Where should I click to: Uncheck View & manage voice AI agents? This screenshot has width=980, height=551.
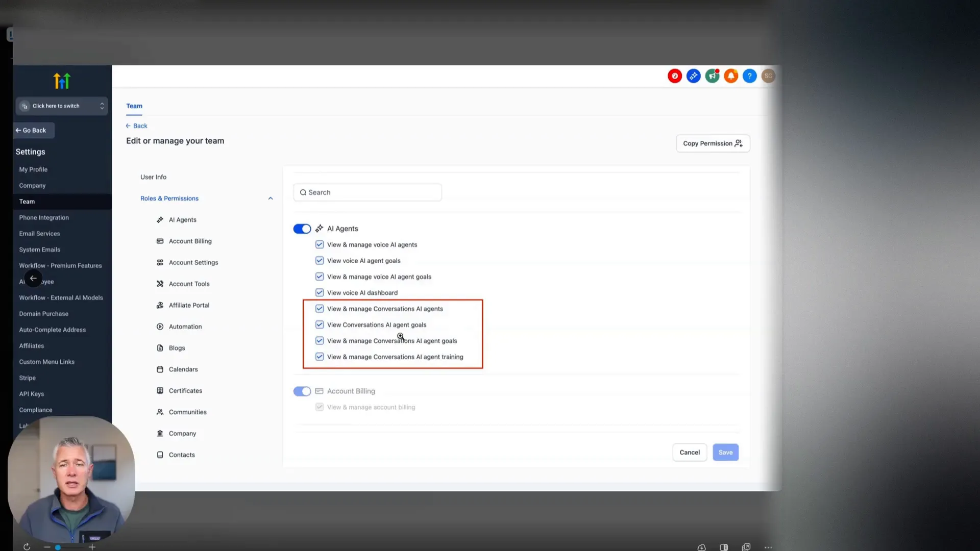click(x=319, y=244)
